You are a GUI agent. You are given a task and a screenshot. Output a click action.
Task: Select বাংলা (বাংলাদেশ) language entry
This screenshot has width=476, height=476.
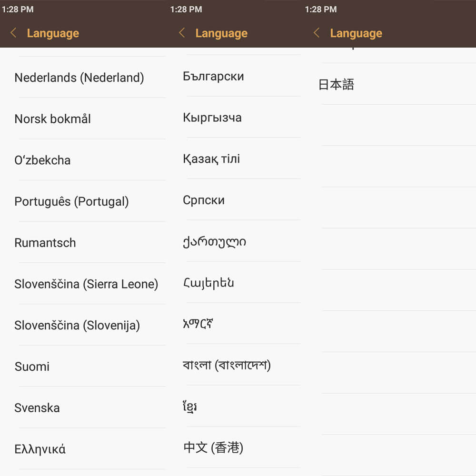(227, 365)
